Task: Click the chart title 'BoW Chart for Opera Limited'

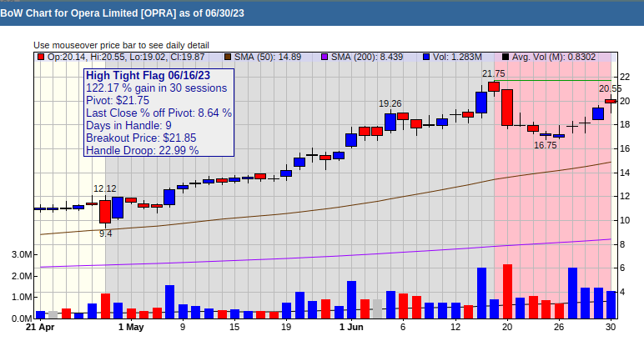Action: [x=122, y=13]
